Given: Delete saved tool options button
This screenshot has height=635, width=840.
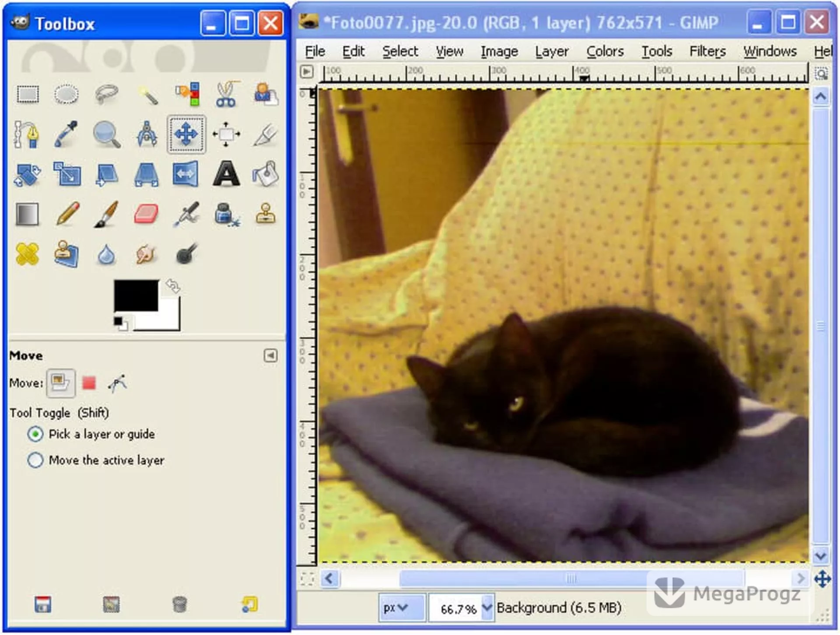Looking at the screenshot, I should coord(180,605).
